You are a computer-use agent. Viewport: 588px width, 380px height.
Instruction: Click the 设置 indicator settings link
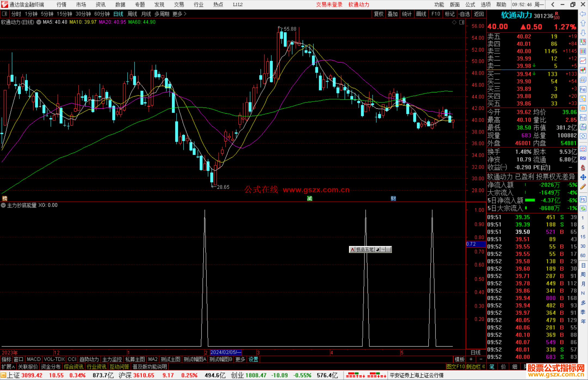coord(253,359)
